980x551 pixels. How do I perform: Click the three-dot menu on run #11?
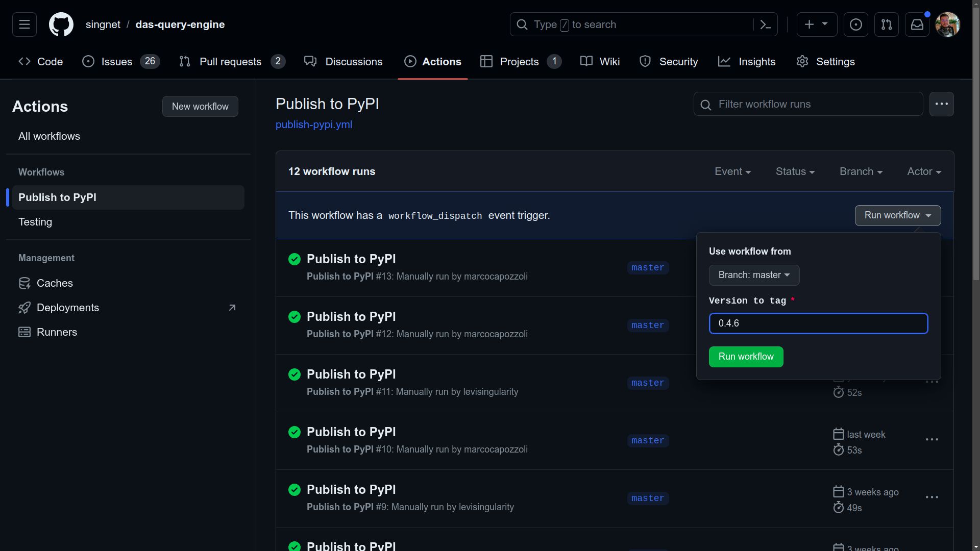pos(932,382)
